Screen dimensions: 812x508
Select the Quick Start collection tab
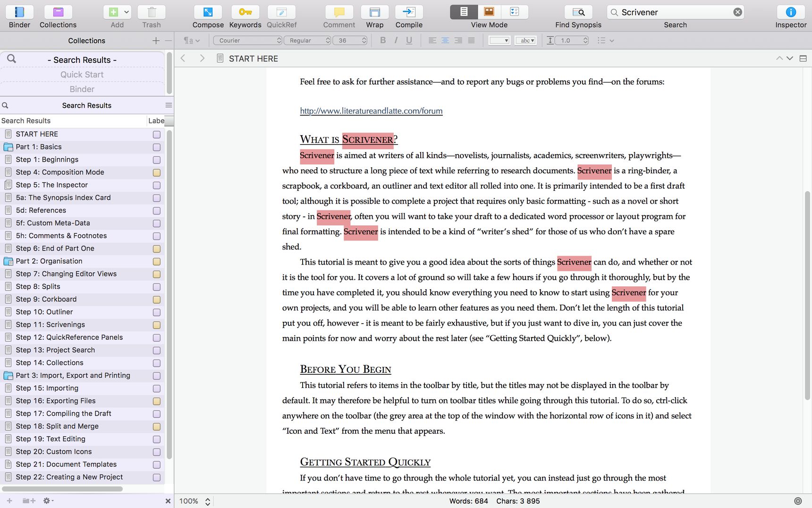click(x=82, y=75)
